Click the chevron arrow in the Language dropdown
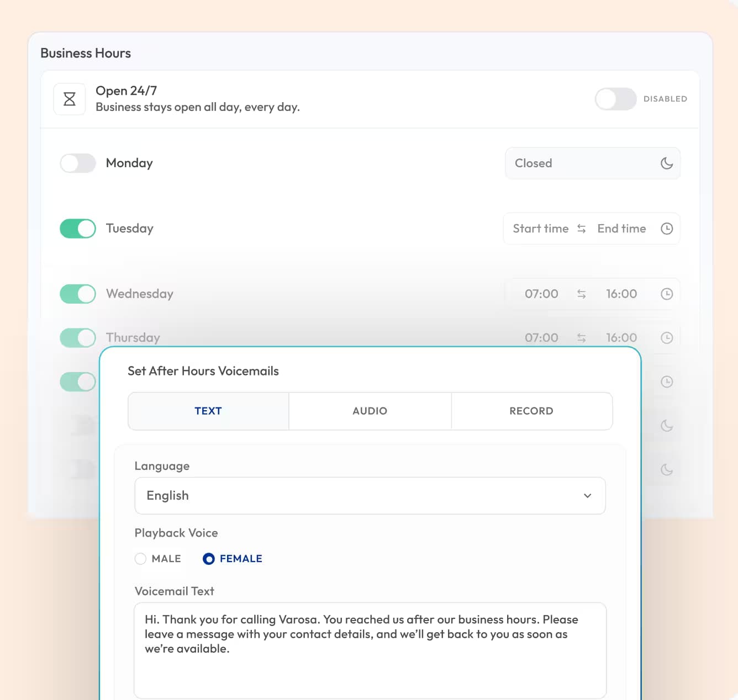Image resolution: width=738 pixels, height=700 pixels. (x=587, y=496)
